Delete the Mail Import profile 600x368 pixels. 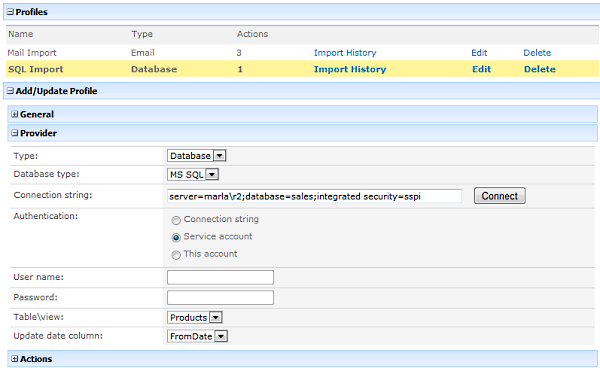[537, 53]
